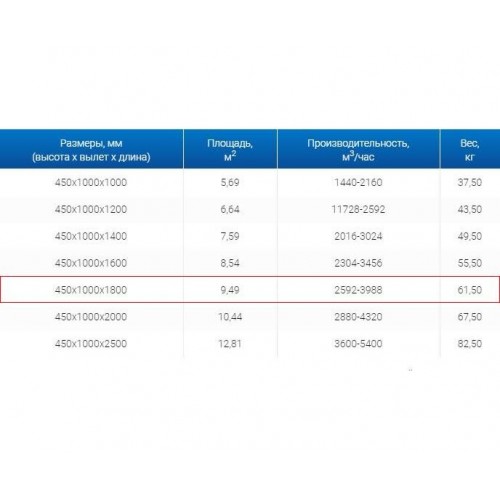The image size is (500, 500).
Task: Click the Вес, кг column header
Action: [470, 149]
